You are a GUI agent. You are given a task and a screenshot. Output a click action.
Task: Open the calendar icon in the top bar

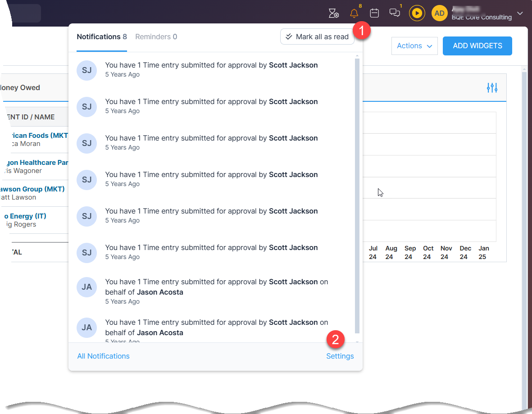coord(374,13)
